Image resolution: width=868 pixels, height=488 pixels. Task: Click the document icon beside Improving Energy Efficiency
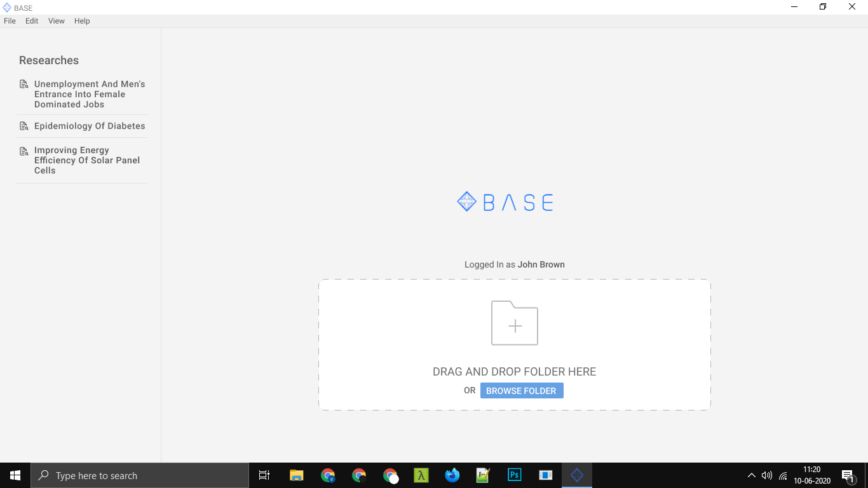coord(24,151)
